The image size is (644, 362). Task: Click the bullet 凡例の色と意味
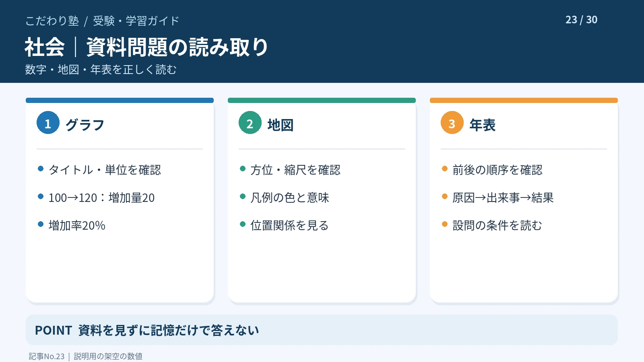(x=290, y=197)
